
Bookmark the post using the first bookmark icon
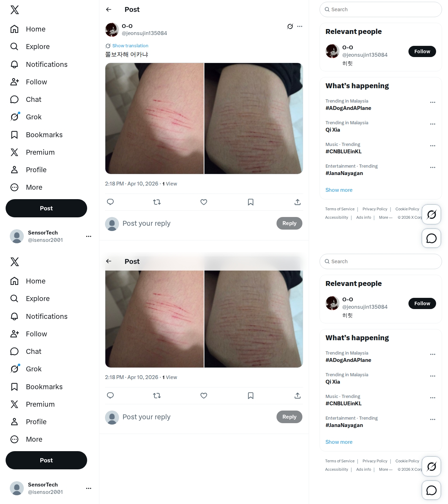click(251, 202)
